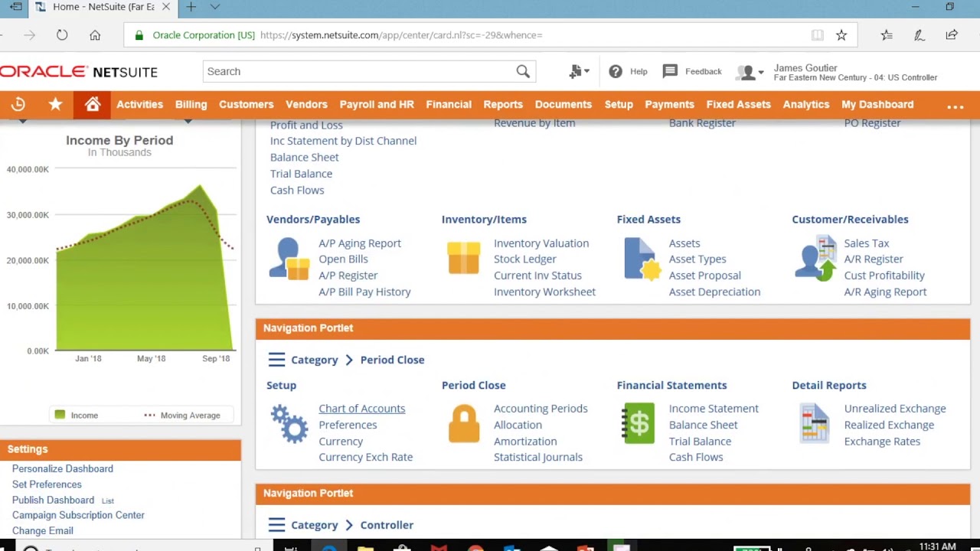Click the Period Close padlock icon

464,423
